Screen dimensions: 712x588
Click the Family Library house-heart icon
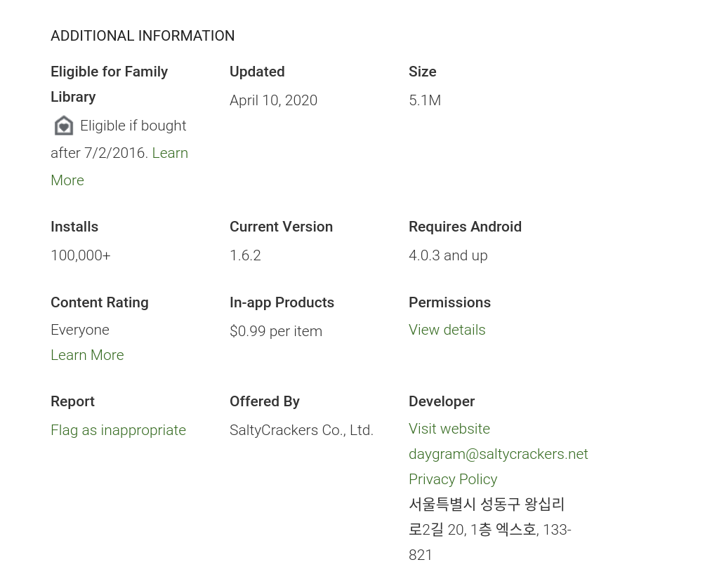(x=64, y=126)
